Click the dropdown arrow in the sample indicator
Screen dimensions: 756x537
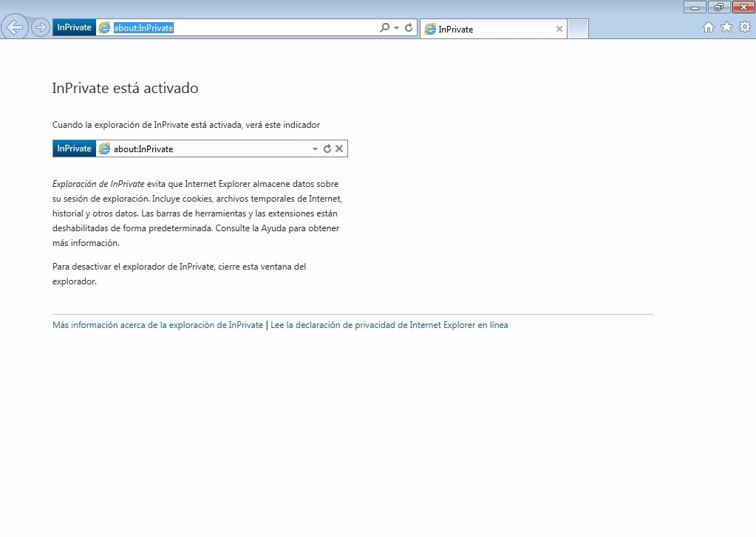pyautogui.click(x=315, y=149)
